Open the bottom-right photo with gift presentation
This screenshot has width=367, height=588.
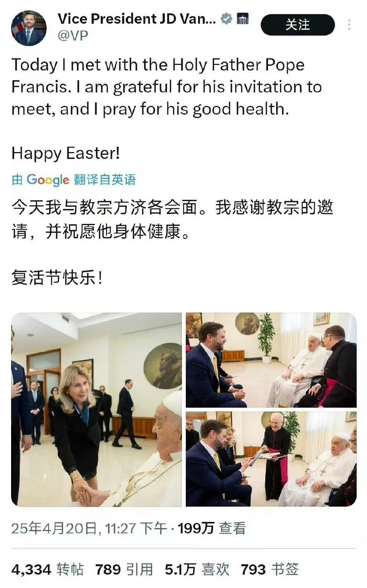pos(271,459)
